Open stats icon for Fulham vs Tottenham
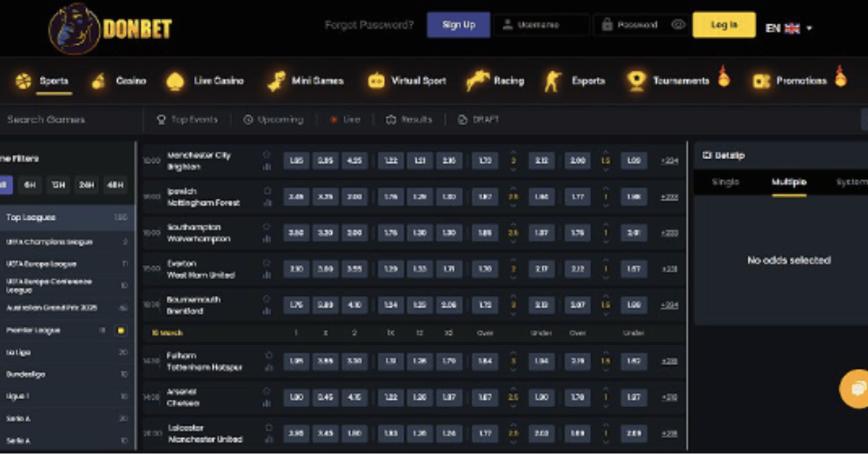Image resolution: width=868 pixels, height=454 pixels. pos(268,367)
